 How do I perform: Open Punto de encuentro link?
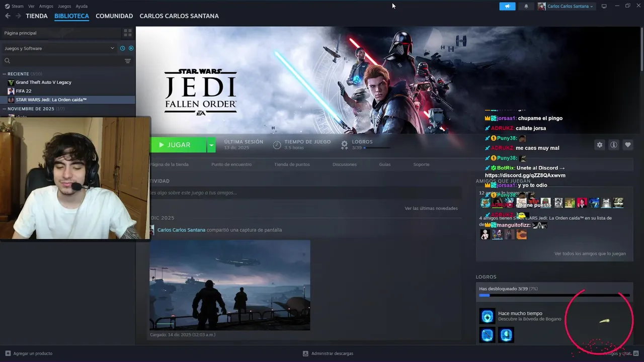pos(231,164)
